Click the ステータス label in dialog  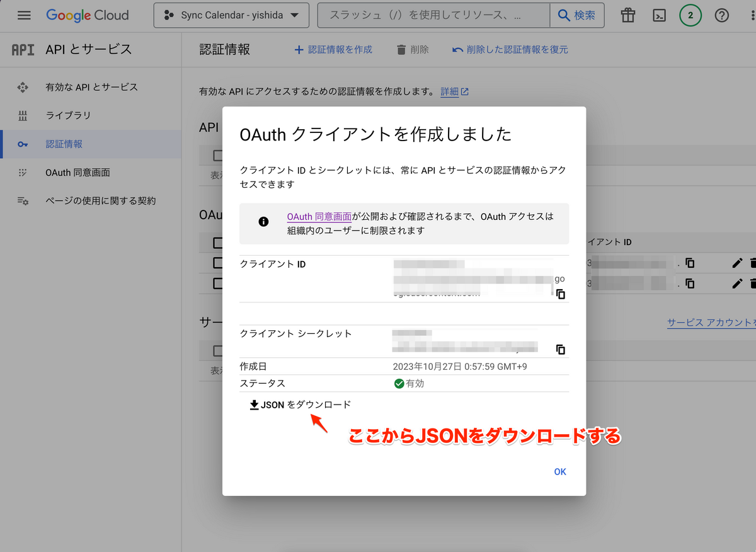point(262,383)
